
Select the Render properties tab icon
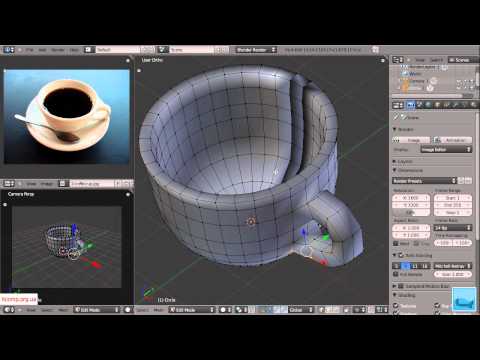coord(410,105)
